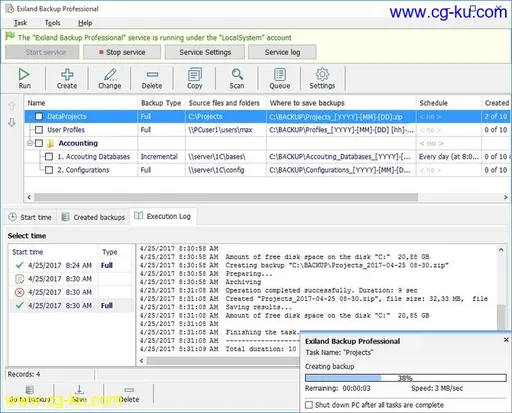
Task: Click the Exiland app title icon
Action: tap(9, 9)
